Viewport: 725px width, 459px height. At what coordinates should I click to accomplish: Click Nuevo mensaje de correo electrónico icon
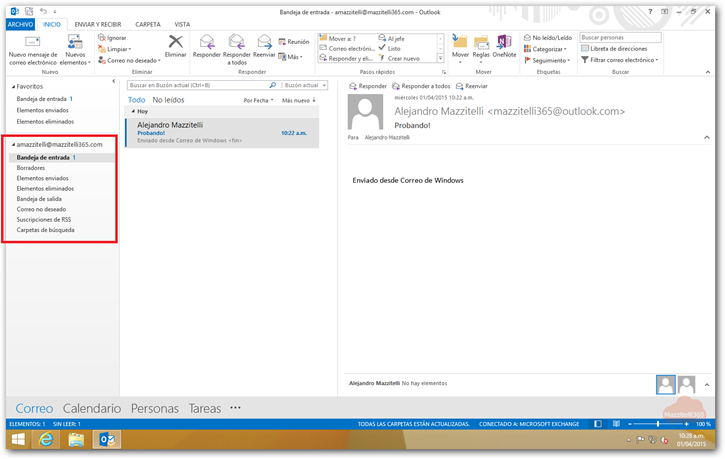(x=32, y=42)
